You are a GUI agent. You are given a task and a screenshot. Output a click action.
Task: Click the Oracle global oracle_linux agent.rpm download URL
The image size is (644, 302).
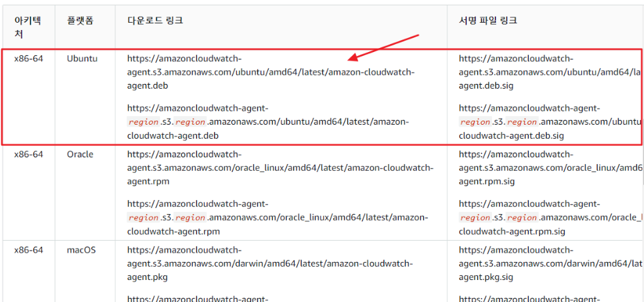point(281,168)
